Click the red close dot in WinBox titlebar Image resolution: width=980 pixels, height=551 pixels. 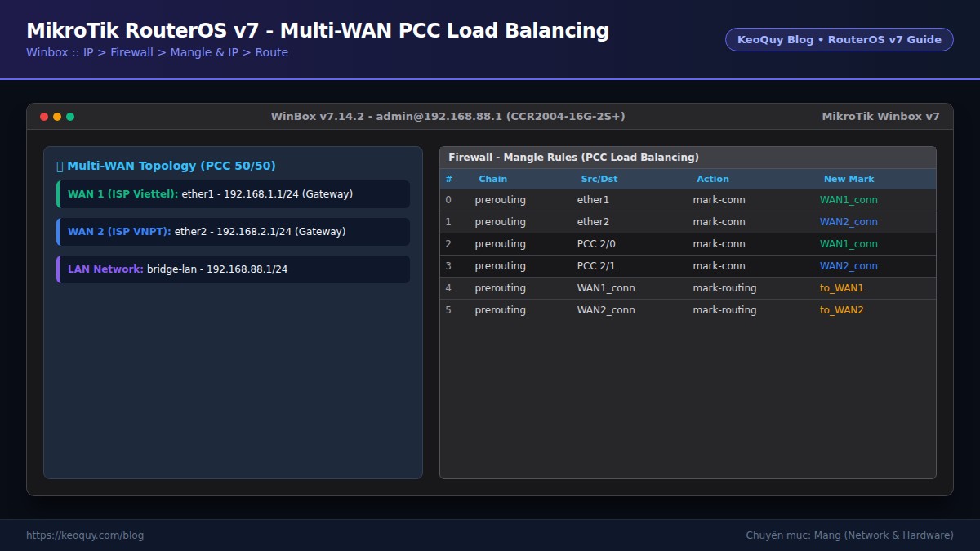[x=44, y=117]
